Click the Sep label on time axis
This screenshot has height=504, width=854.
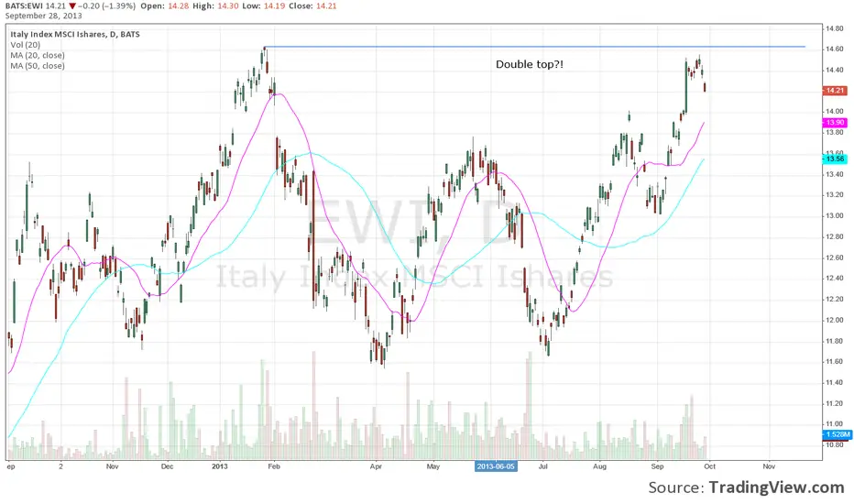(657, 466)
